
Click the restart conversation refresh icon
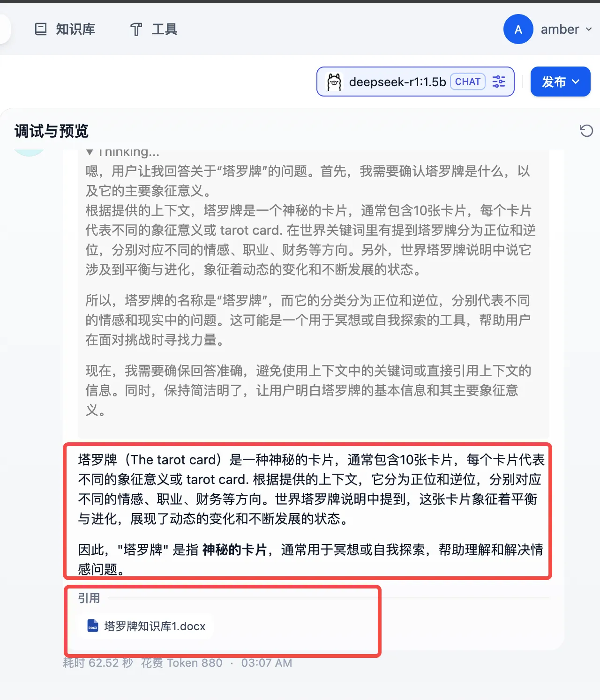pyautogui.click(x=586, y=131)
